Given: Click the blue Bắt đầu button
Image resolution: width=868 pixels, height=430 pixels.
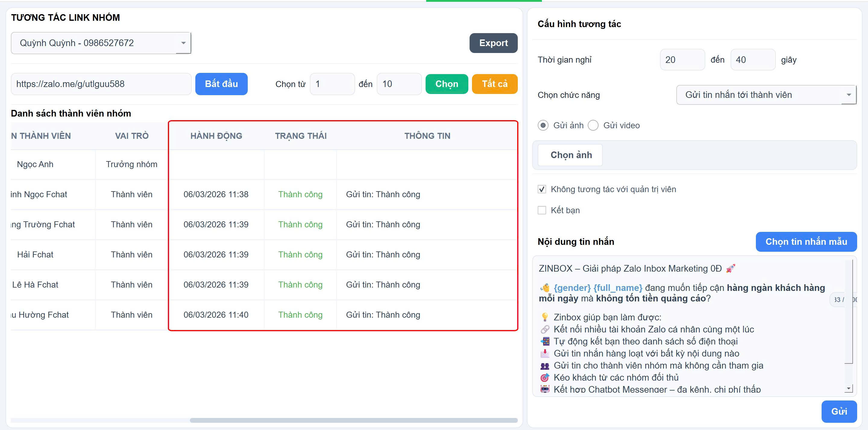Looking at the screenshot, I should pyautogui.click(x=221, y=84).
